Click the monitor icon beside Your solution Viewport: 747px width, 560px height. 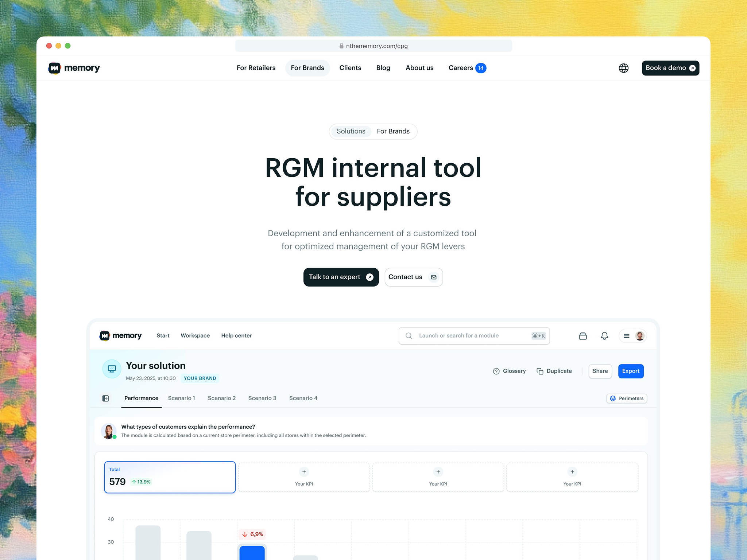pos(112,369)
